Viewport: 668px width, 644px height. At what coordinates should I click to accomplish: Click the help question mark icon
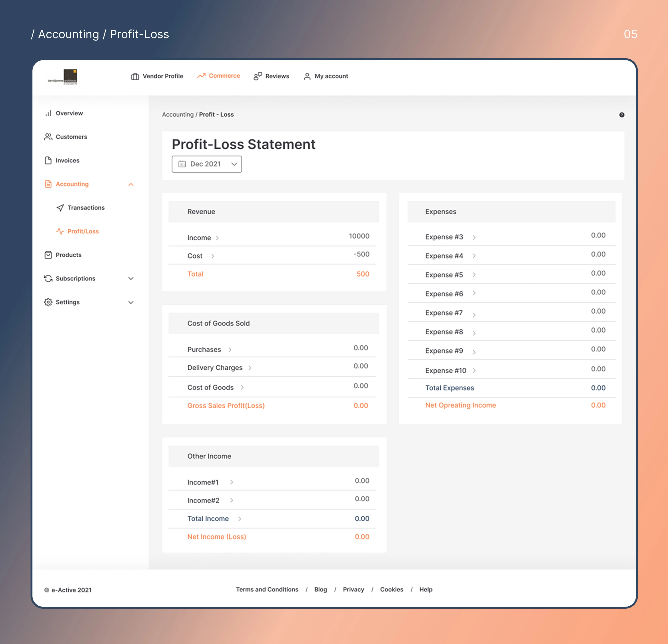[622, 115]
